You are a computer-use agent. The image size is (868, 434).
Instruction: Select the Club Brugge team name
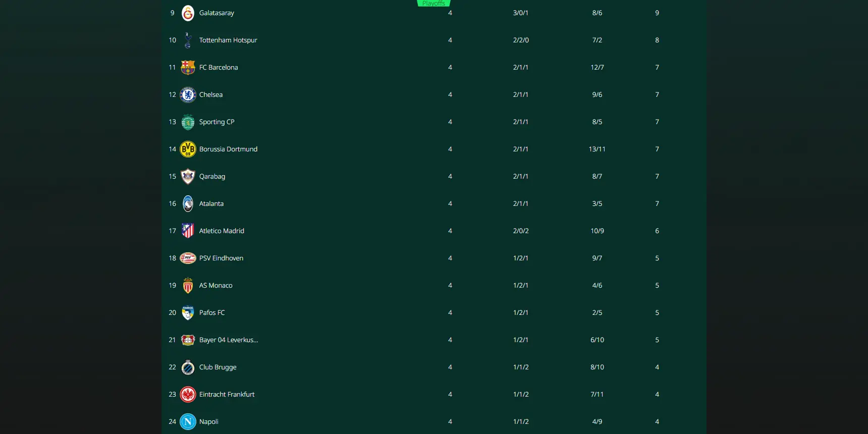click(x=218, y=367)
